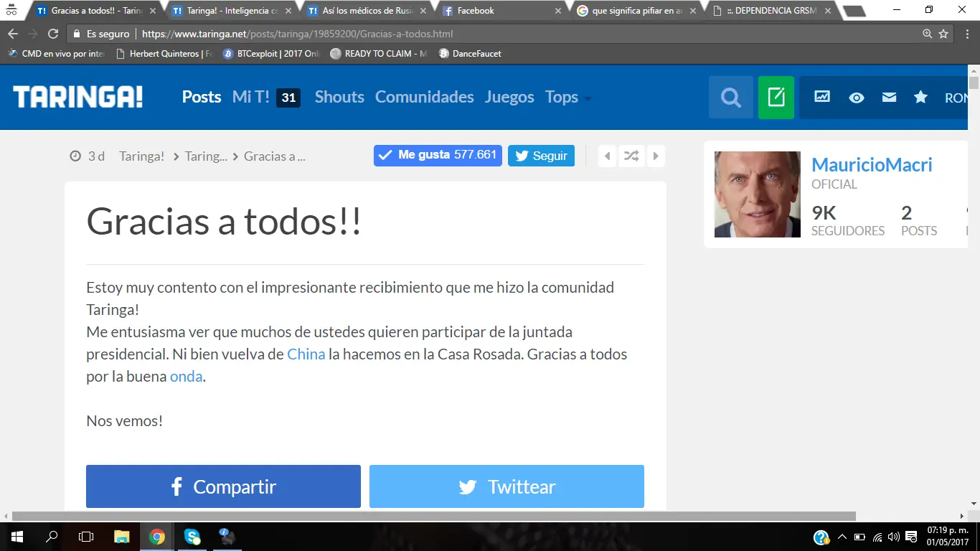Open File Explorer from taskbar
The image size is (980, 551).
pyautogui.click(x=122, y=537)
